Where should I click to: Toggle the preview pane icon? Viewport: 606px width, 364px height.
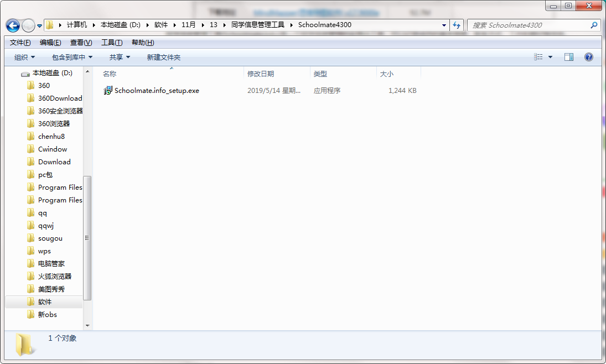[x=568, y=57]
